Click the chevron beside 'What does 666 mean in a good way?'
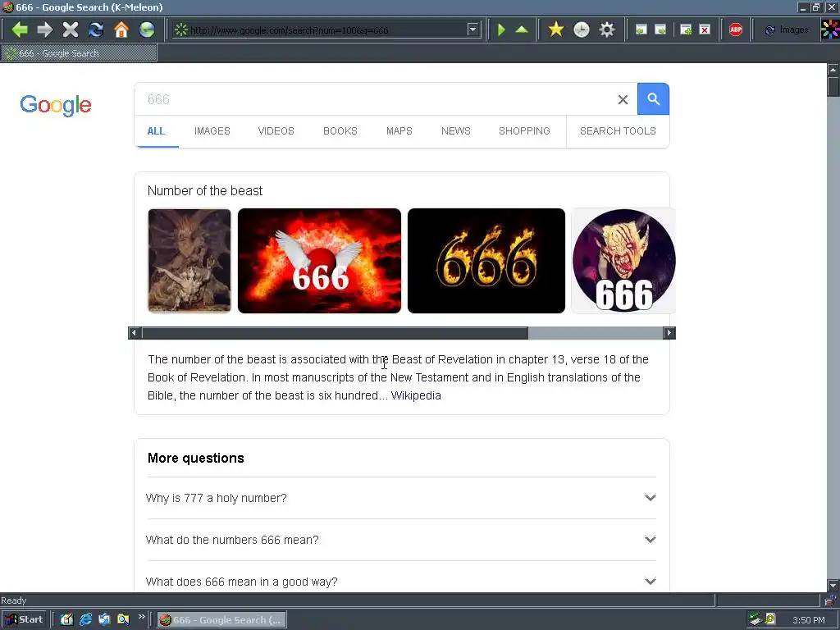This screenshot has width=840, height=630. coord(651,582)
